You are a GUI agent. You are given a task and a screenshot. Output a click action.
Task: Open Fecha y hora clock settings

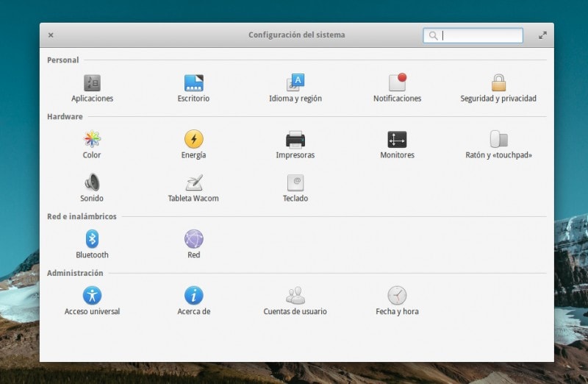397,296
